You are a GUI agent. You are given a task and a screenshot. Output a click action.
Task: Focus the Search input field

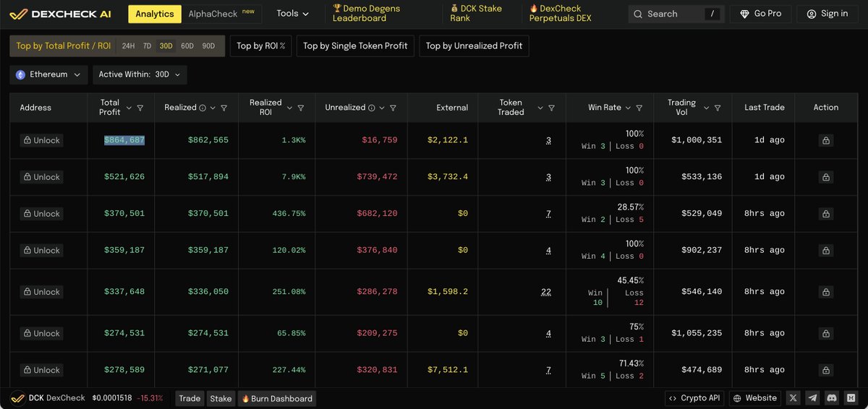click(x=676, y=14)
